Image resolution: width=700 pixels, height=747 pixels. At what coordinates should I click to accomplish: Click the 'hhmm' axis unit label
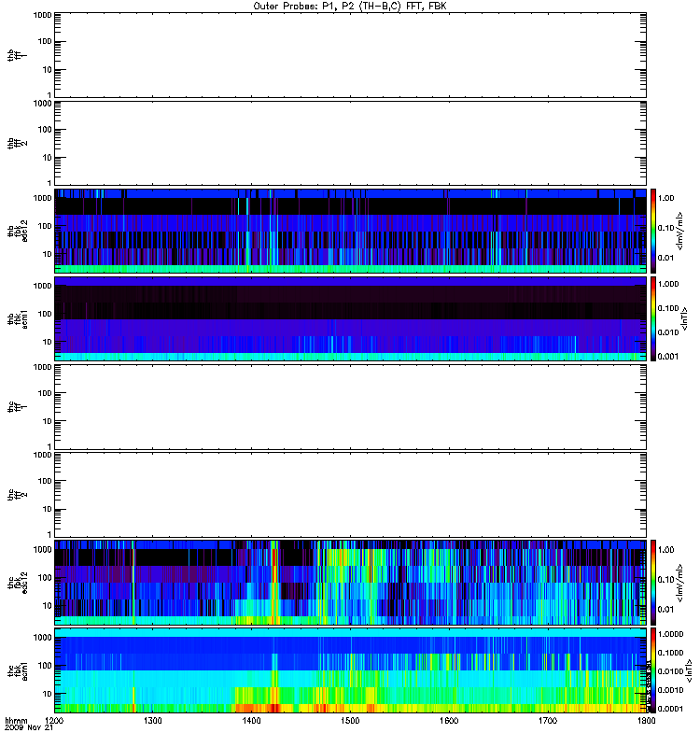click(16, 721)
